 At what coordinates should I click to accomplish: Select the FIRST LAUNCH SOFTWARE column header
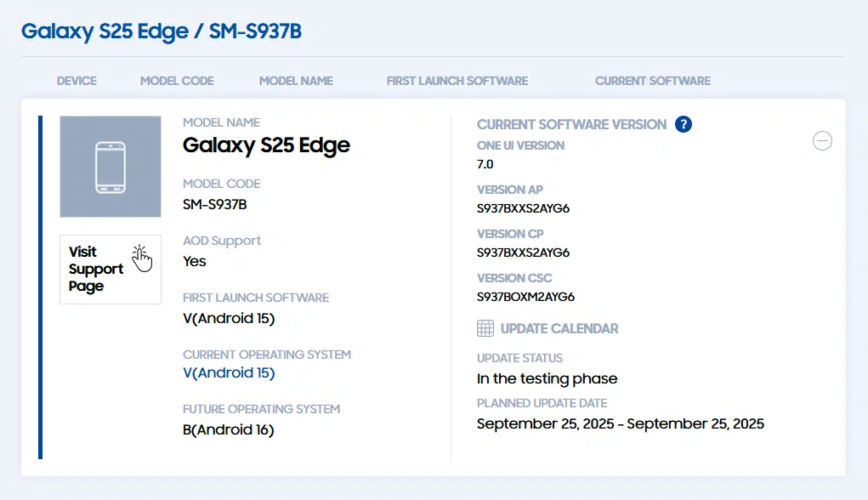point(457,81)
